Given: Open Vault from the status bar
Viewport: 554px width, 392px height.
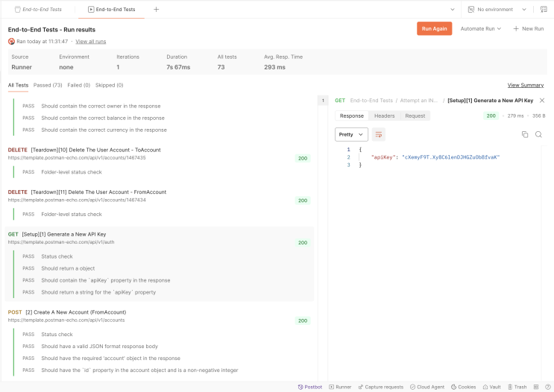Looking at the screenshot, I should [492, 387].
